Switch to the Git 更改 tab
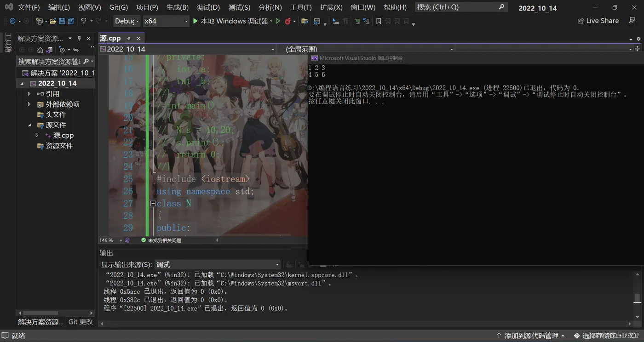 click(x=80, y=322)
